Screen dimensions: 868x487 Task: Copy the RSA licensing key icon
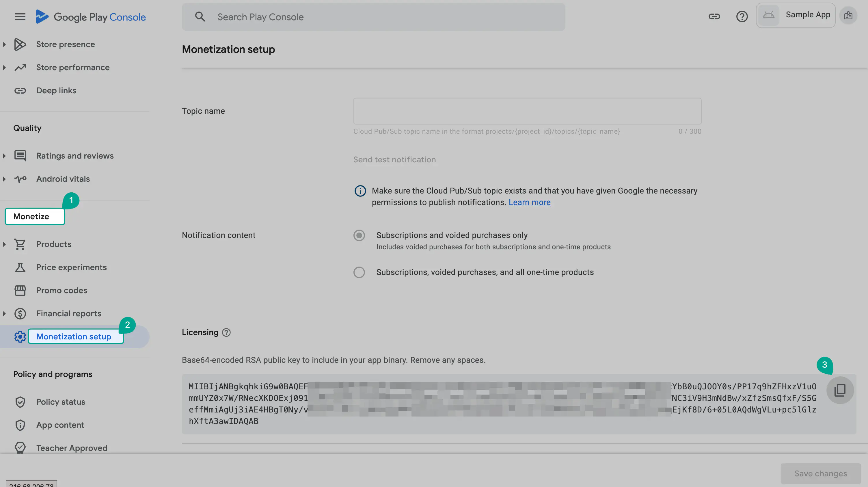click(840, 390)
